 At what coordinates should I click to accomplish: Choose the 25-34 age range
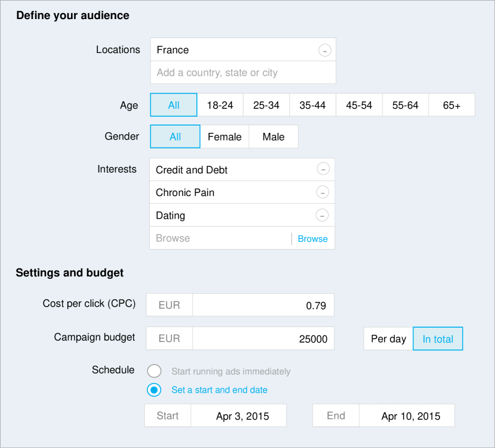click(266, 105)
